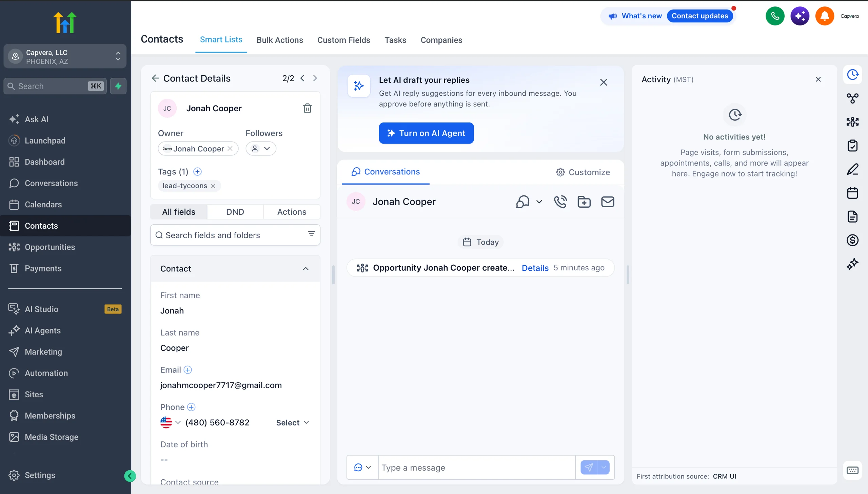The image size is (868, 494).
Task: Delete contact using the trash icon
Action: (307, 108)
